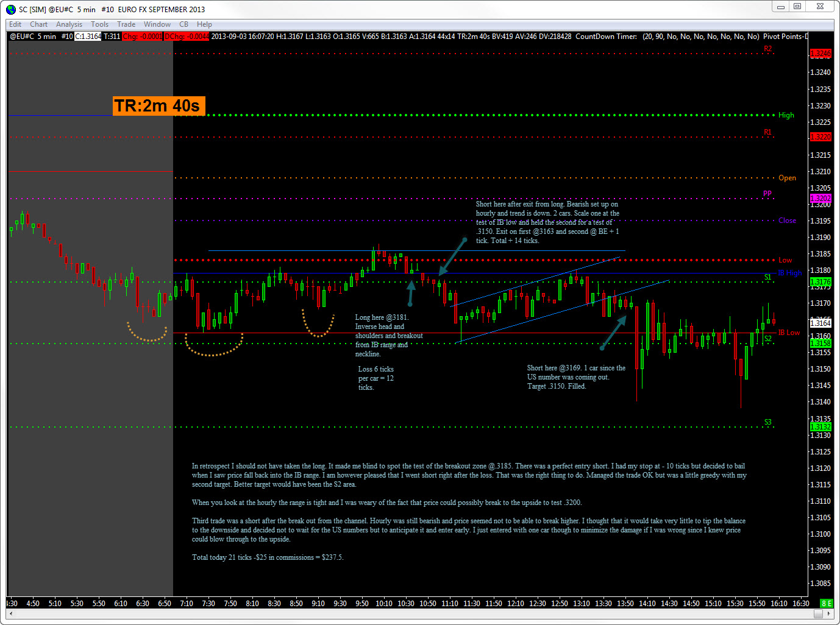This screenshot has width=840, height=625.
Task: Click the horizontal scrollbar thumb
Action: coord(819,614)
